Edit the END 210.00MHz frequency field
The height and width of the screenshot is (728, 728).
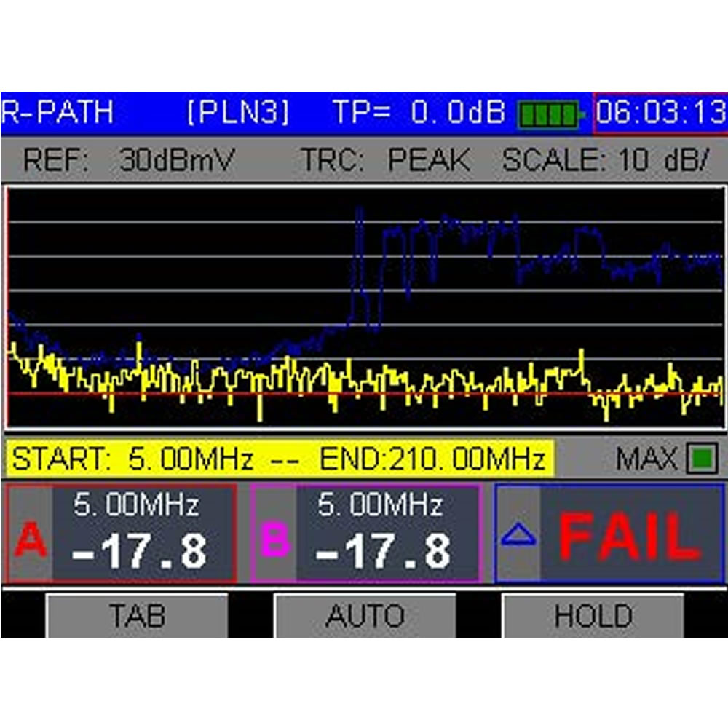(x=432, y=459)
